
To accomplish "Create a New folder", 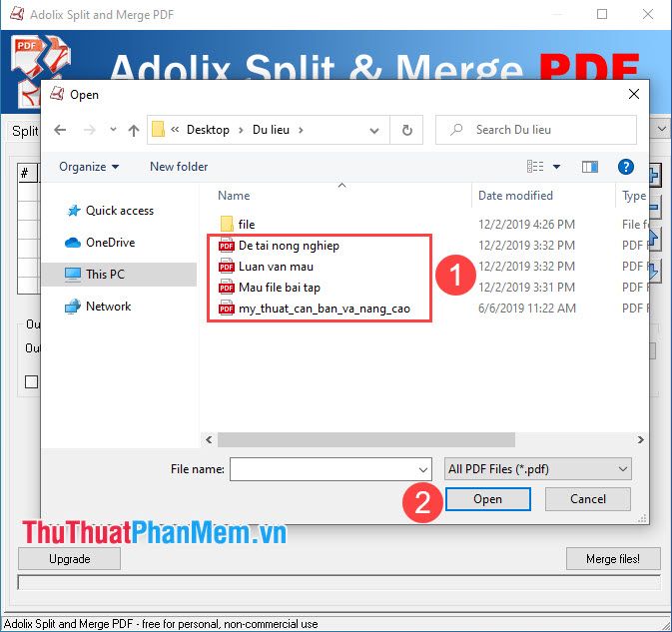I will (179, 167).
